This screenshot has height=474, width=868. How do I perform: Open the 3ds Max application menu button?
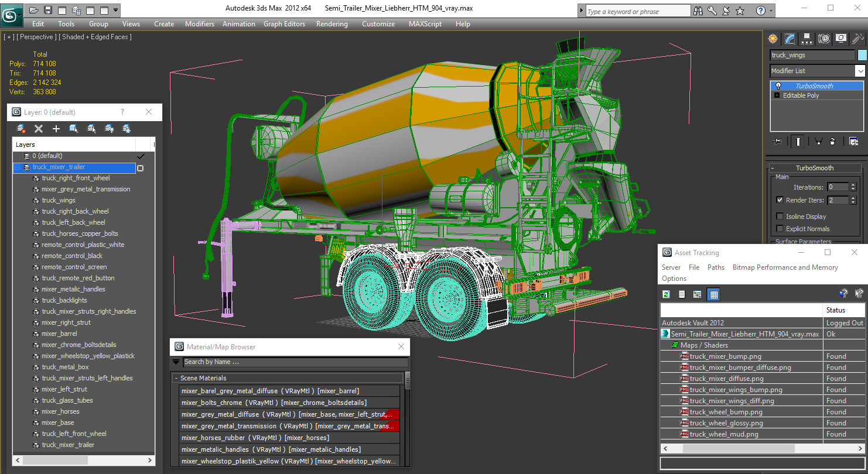[x=11, y=14]
